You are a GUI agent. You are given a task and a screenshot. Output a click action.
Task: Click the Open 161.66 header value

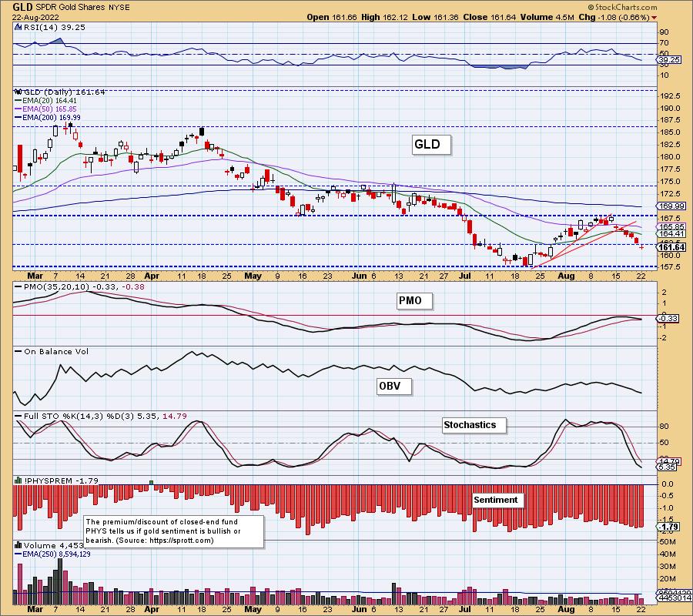tap(332, 17)
